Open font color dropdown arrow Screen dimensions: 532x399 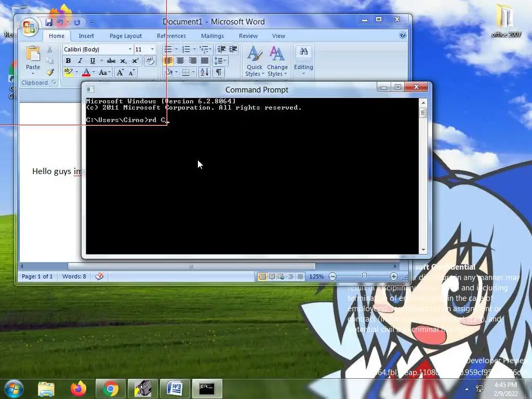coord(94,72)
